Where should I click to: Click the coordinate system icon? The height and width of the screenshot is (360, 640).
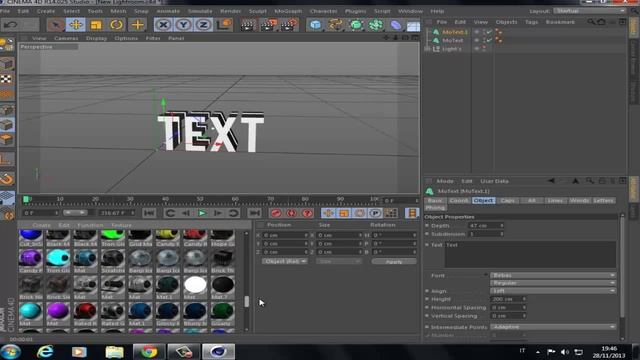click(x=224, y=25)
